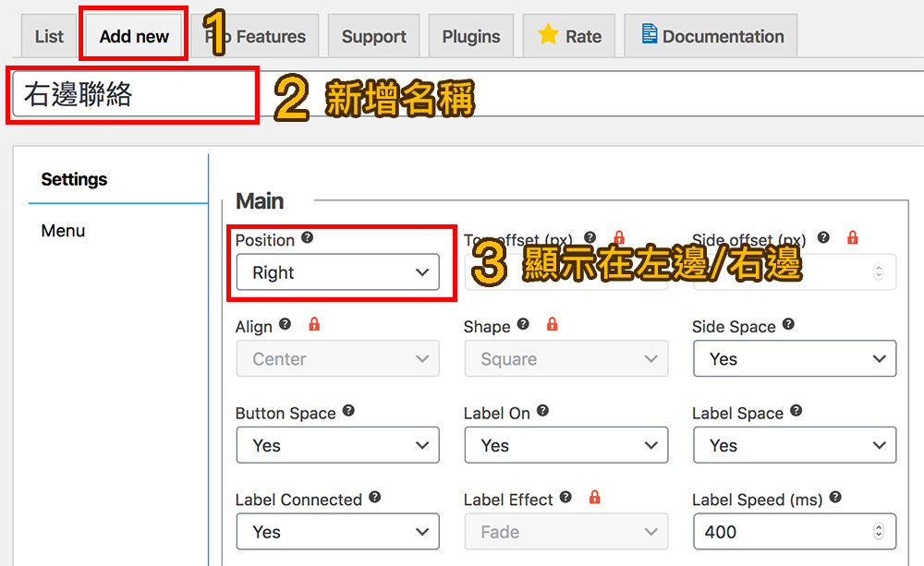Viewport: 924px width, 566px height.
Task: Switch to the Add new tab
Action: 133,35
